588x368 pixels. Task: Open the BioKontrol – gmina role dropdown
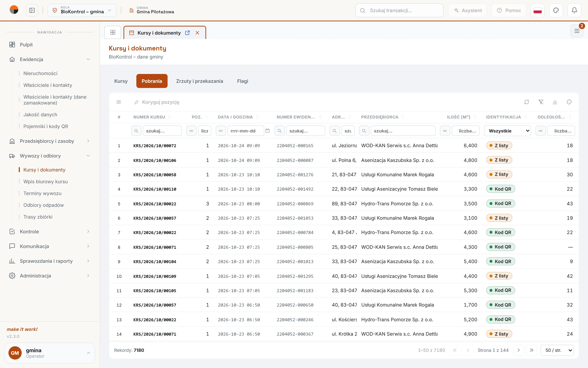click(x=82, y=10)
